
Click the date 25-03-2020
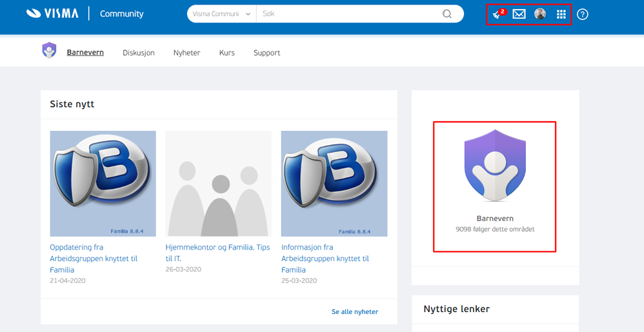tap(299, 280)
